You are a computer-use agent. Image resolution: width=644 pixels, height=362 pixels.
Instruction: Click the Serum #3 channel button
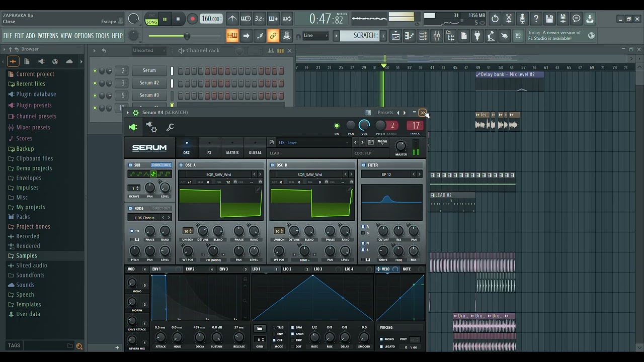pyautogui.click(x=149, y=95)
